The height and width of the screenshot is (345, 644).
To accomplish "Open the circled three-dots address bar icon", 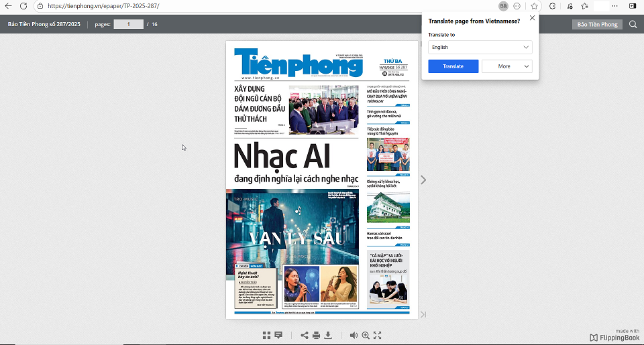I will point(517,6).
